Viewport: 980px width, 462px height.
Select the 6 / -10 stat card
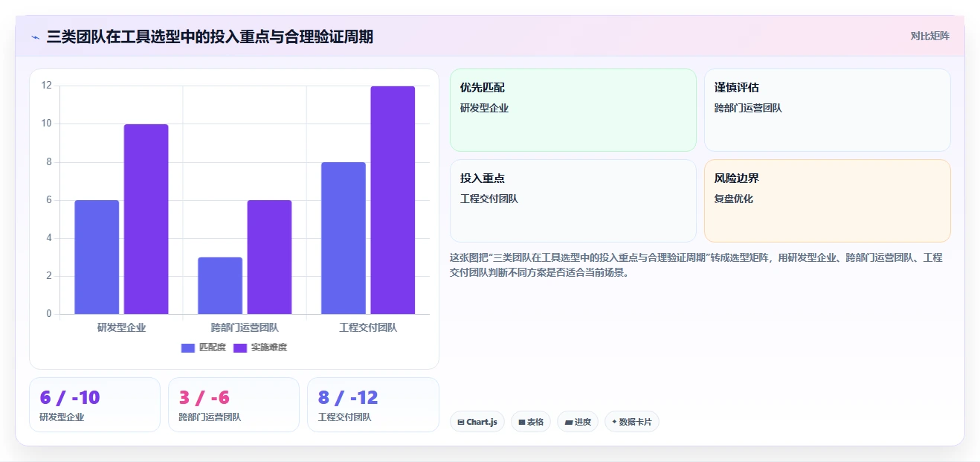coord(94,405)
